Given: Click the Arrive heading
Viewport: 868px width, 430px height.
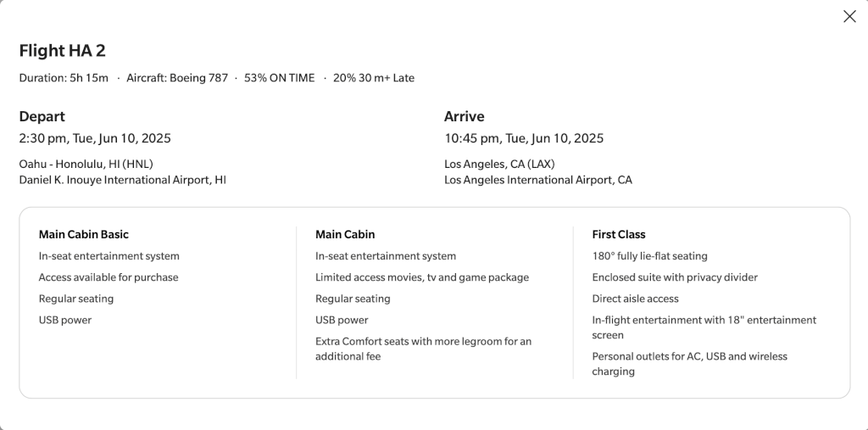Looking at the screenshot, I should [465, 117].
